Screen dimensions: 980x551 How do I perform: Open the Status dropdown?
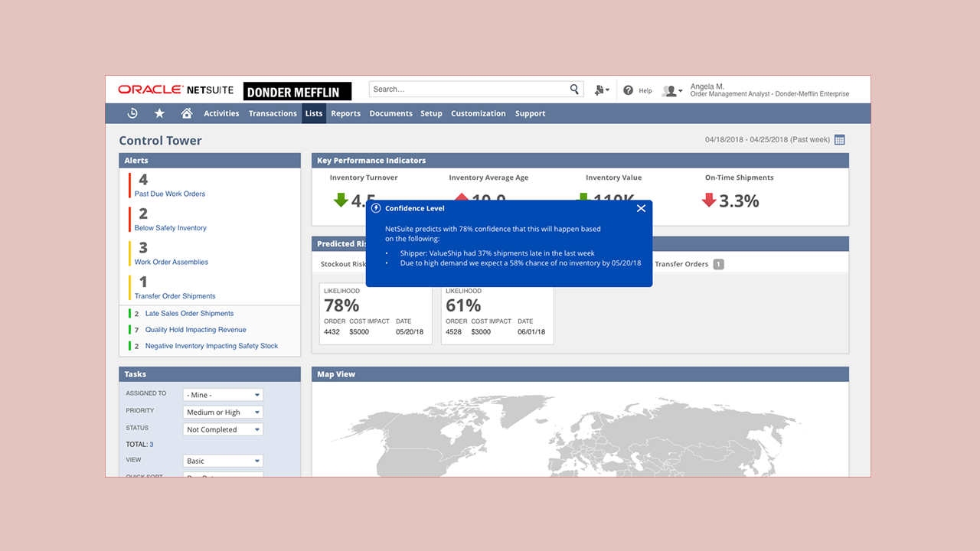coord(223,430)
